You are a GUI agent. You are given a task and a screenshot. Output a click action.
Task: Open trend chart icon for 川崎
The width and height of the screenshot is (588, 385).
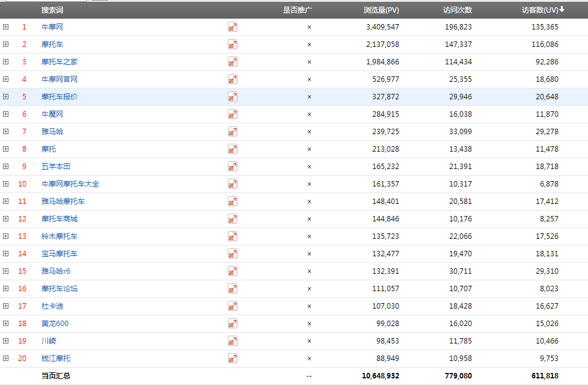coord(233,341)
